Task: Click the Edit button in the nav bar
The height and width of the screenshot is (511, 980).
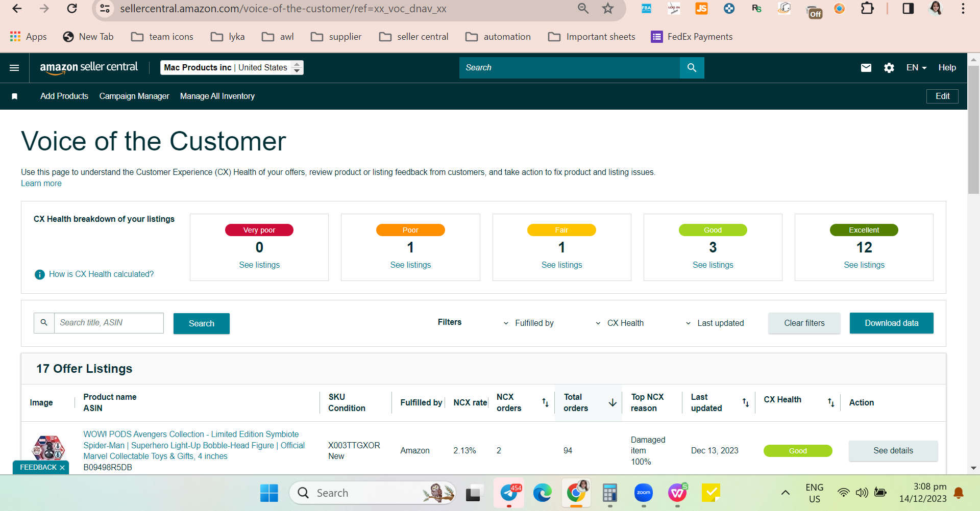Action: tap(942, 96)
